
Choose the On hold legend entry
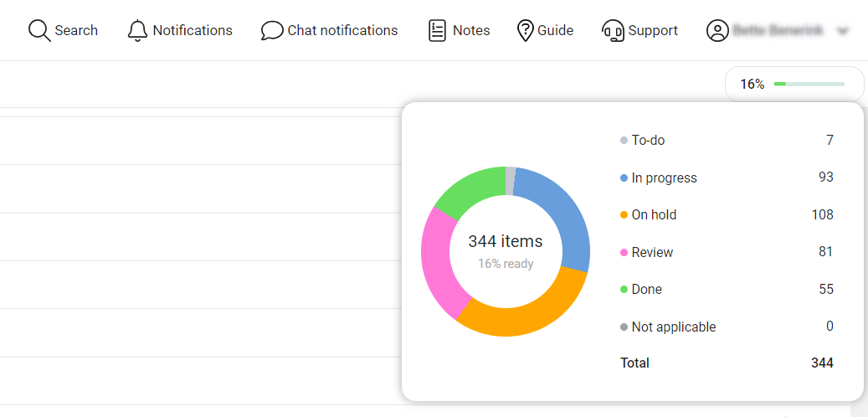654,215
